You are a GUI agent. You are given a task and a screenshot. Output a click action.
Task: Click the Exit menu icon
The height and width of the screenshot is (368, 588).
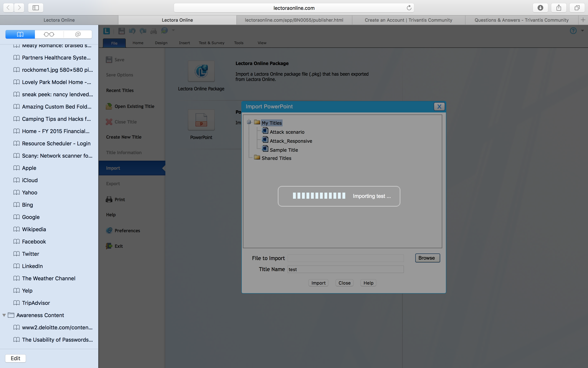coord(109,246)
